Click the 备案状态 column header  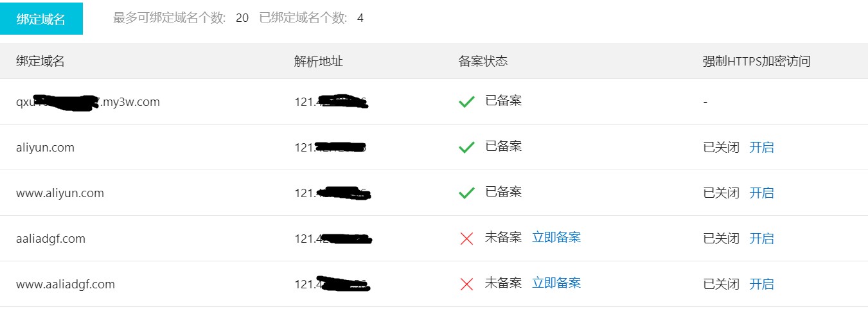(483, 61)
